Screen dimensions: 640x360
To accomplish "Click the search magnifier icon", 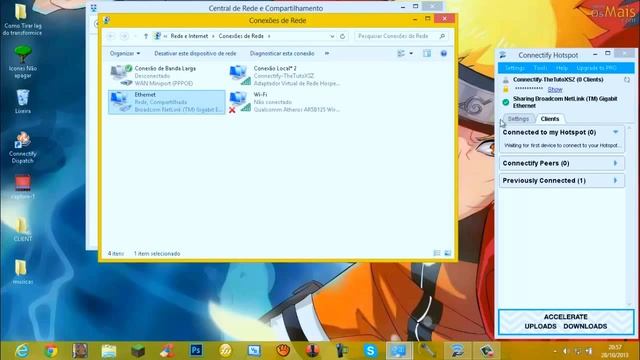I will point(442,36).
